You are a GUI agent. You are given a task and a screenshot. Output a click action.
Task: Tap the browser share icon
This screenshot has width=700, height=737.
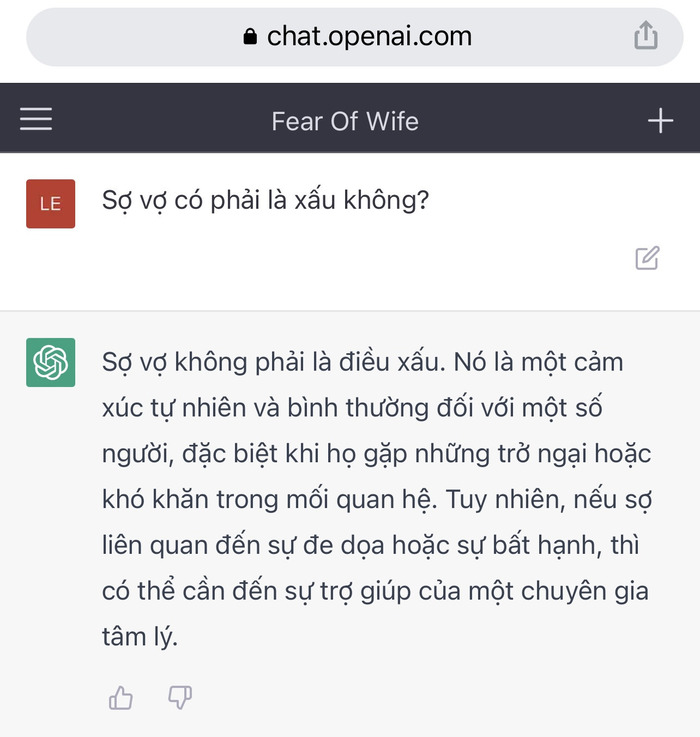click(x=646, y=37)
